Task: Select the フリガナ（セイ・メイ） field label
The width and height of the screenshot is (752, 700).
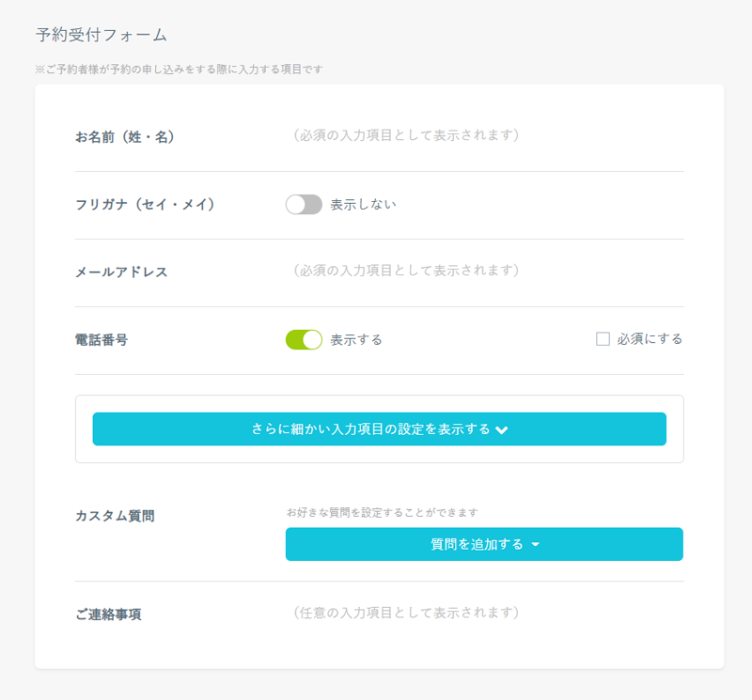Action: coord(145,205)
